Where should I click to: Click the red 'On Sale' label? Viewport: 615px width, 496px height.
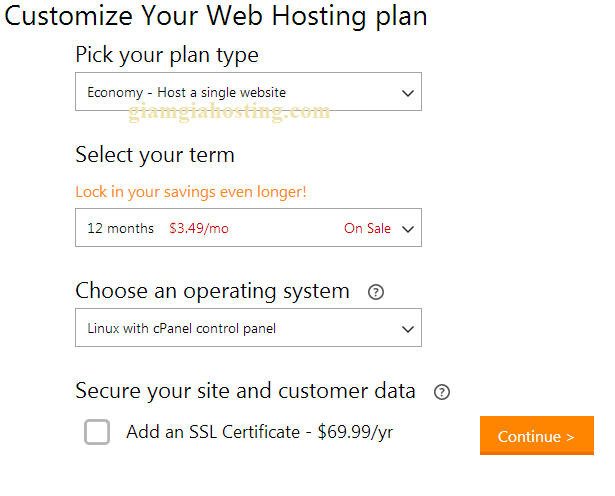367,228
